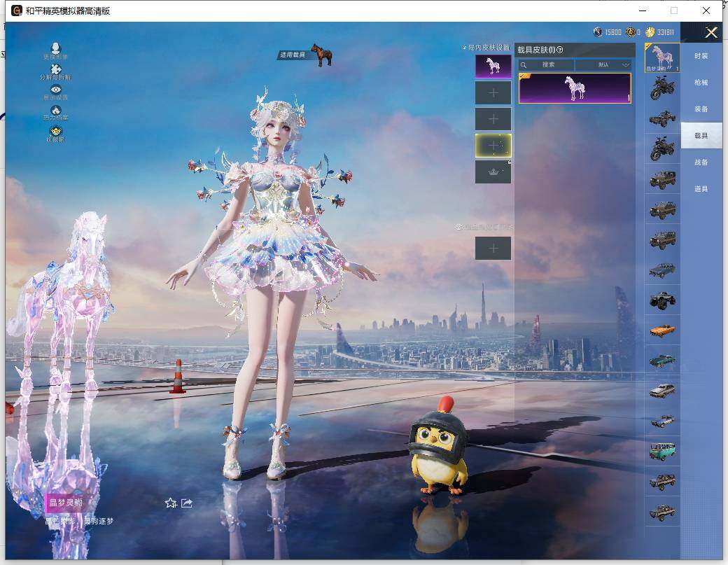The width and height of the screenshot is (728, 565).
Task: Select the motorcycle thumbnail directly below the horse
Action: 662,88
